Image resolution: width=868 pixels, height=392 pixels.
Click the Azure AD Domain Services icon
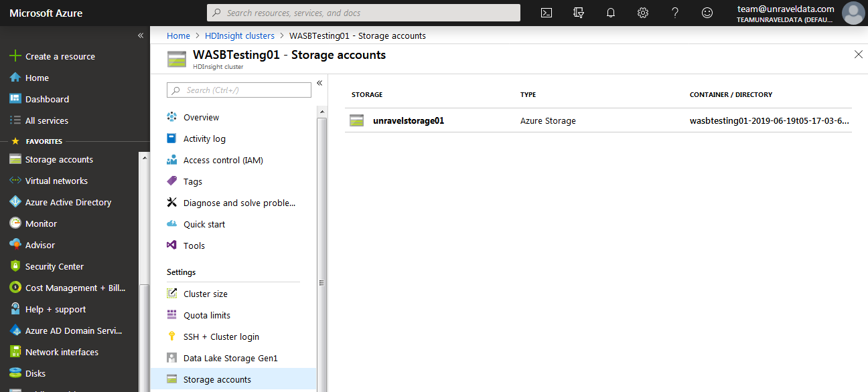[15, 330]
